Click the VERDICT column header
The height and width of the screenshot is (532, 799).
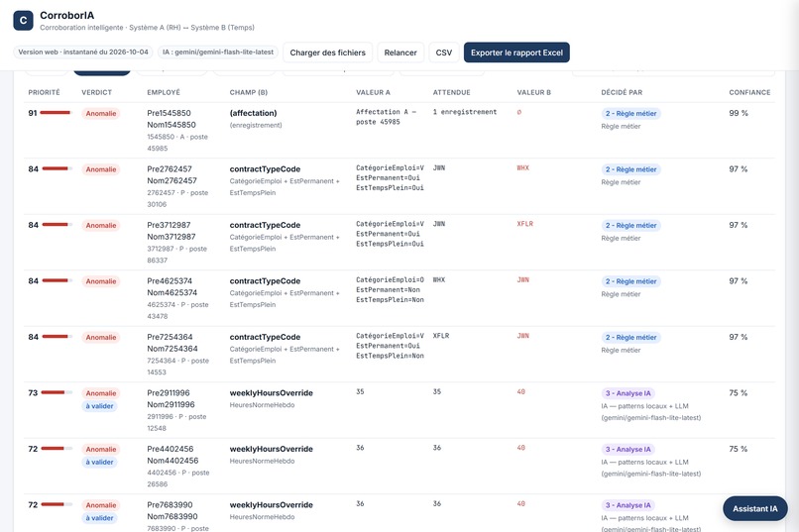click(x=96, y=92)
